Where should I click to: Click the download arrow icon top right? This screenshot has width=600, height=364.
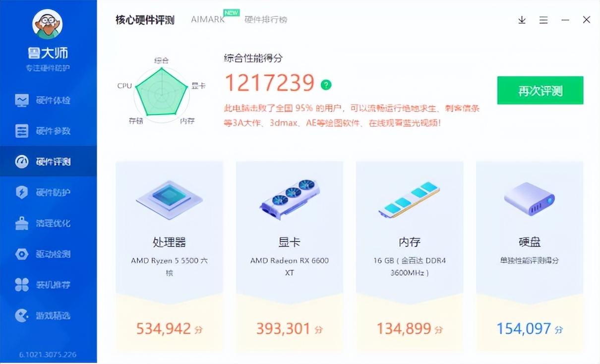(x=522, y=20)
